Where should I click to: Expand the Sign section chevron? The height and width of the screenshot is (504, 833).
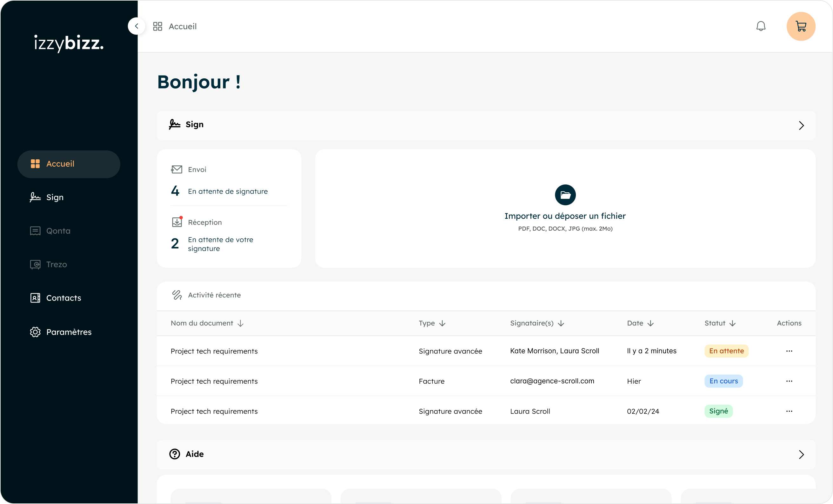(801, 125)
